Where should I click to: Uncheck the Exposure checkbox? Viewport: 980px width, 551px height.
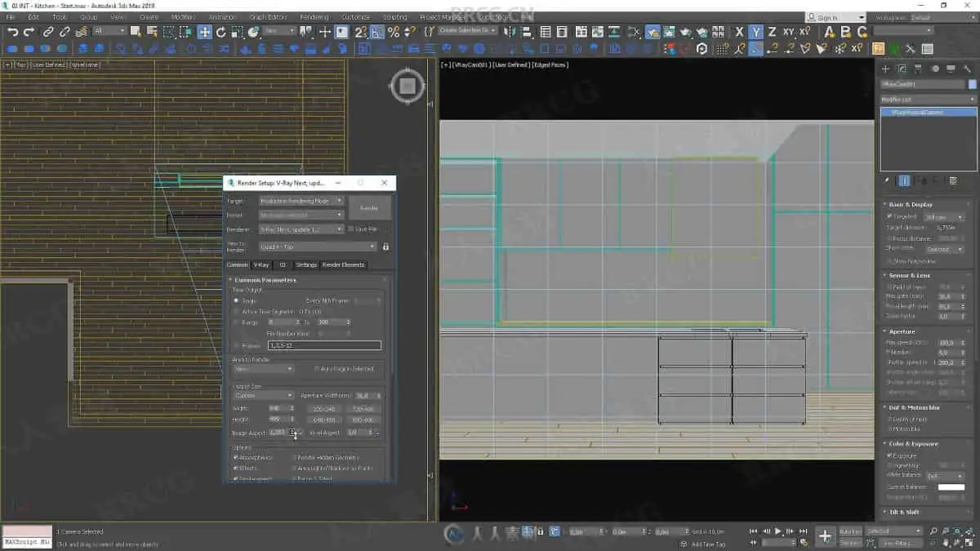889,455
